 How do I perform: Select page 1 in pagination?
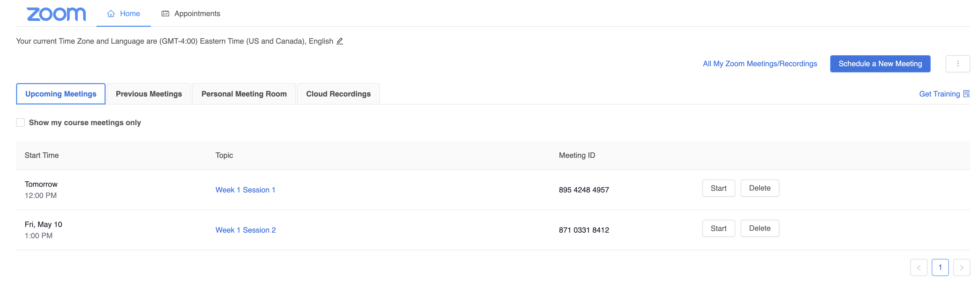(940, 268)
